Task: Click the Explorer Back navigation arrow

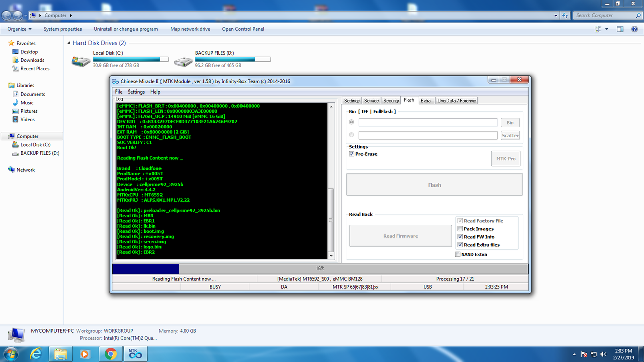Action: click(x=8, y=15)
